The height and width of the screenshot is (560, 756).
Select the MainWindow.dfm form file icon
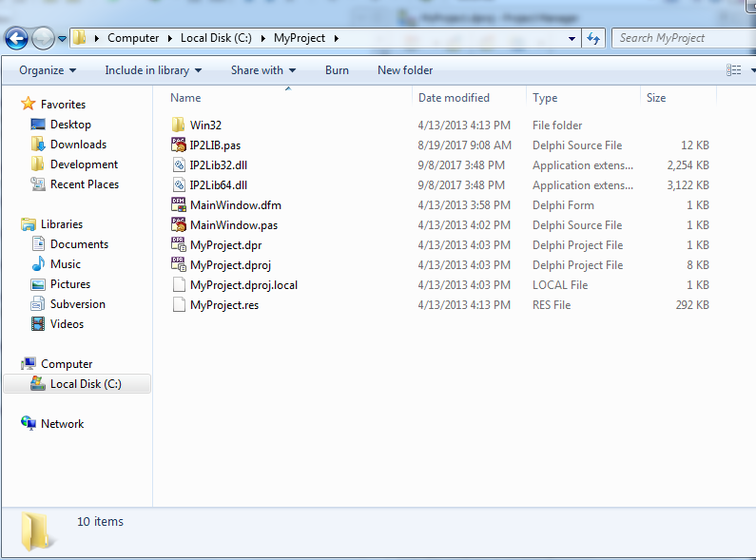click(178, 205)
